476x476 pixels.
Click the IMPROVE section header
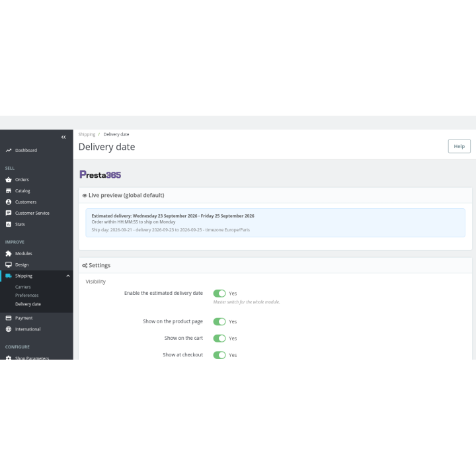tap(15, 242)
